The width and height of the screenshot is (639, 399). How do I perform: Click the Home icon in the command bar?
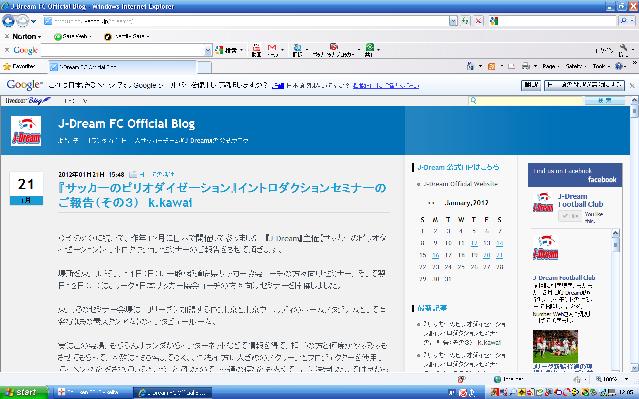pyautogui.click(x=470, y=66)
